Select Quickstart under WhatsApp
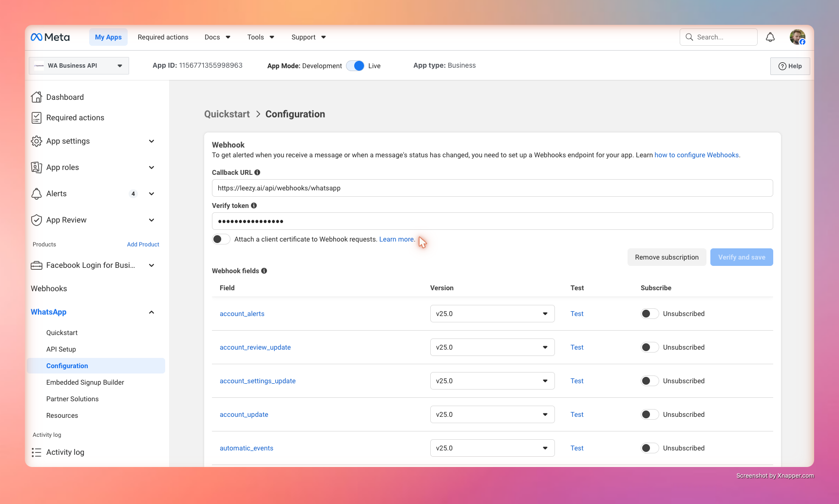The height and width of the screenshot is (504, 839). click(x=62, y=333)
